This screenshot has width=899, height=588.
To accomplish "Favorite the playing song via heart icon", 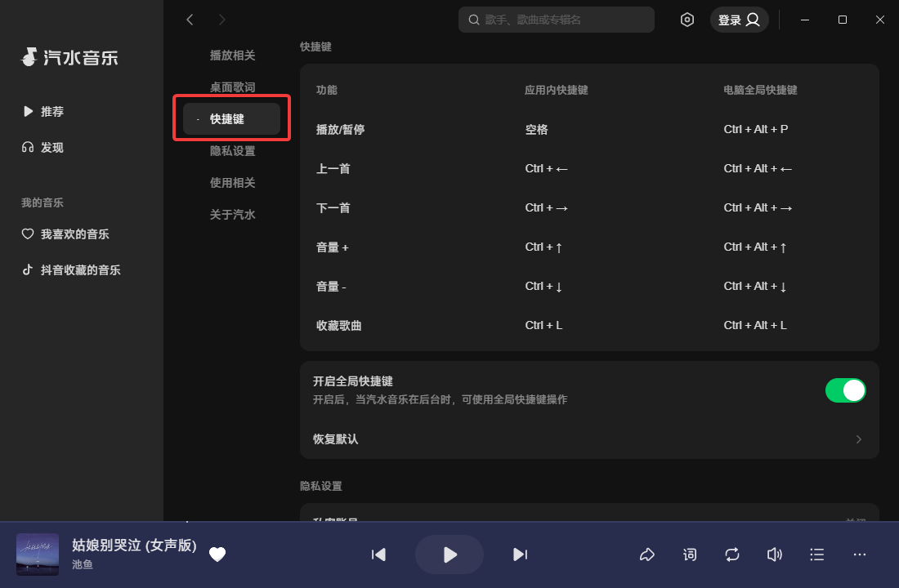I will [x=217, y=555].
